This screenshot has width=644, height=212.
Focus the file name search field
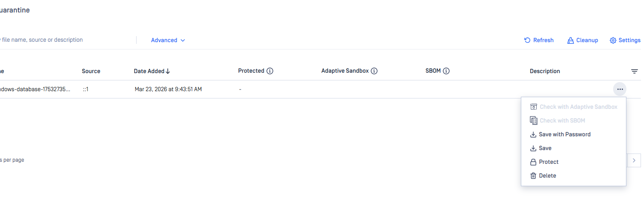pyautogui.click(x=64, y=40)
